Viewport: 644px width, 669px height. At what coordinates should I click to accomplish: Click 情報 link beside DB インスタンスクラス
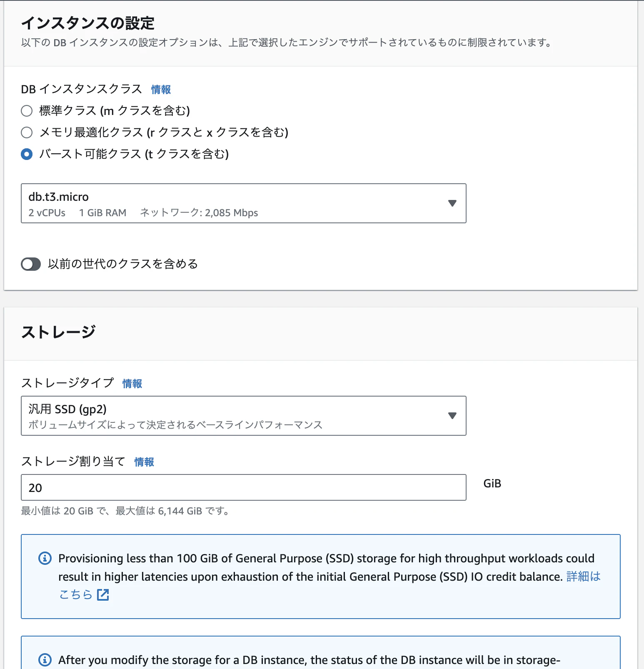click(x=161, y=90)
